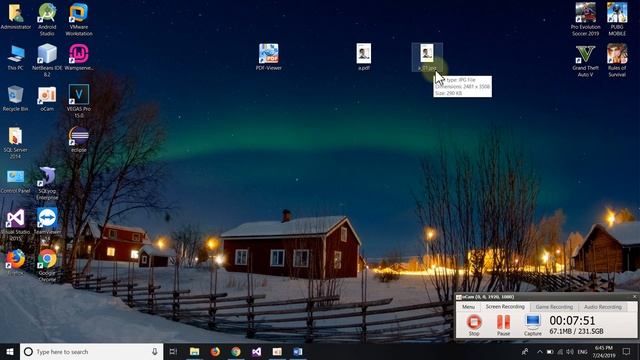Select the selected JPG file icon
This screenshot has height=360, width=640.
click(427, 57)
